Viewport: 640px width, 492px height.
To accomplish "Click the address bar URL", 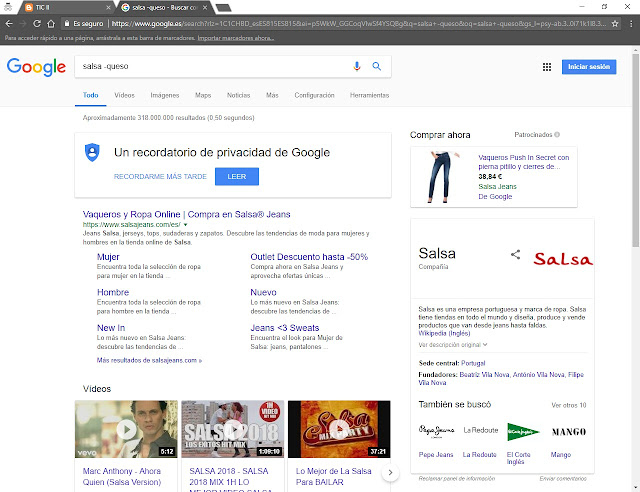I will pos(359,24).
